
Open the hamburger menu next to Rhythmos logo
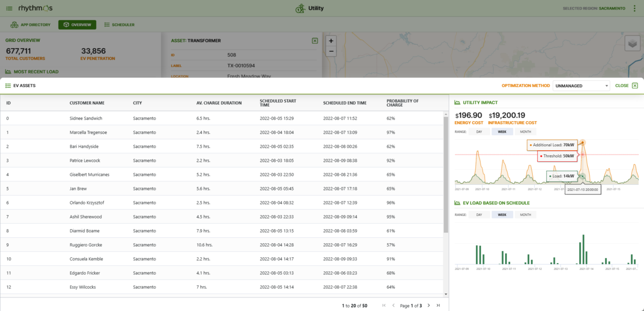point(10,9)
